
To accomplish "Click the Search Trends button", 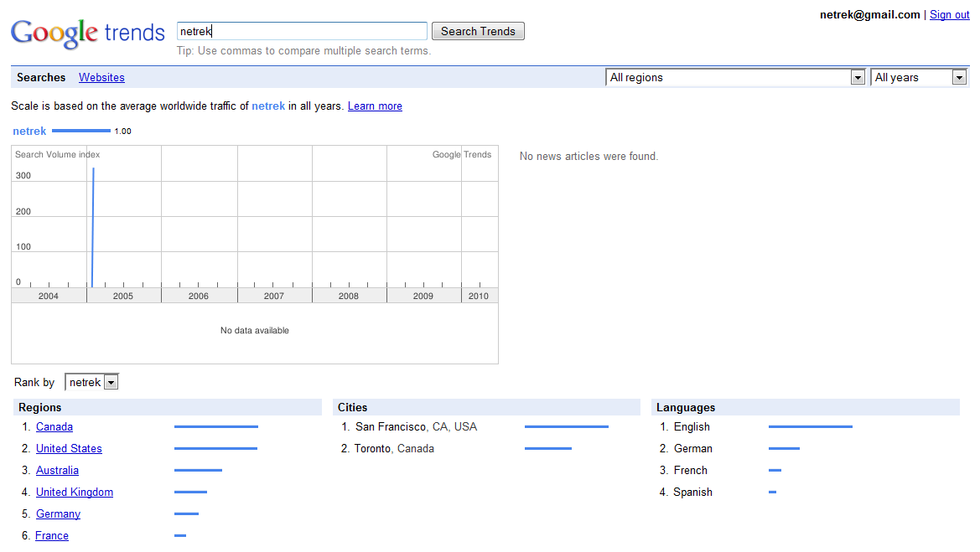I will click(478, 31).
